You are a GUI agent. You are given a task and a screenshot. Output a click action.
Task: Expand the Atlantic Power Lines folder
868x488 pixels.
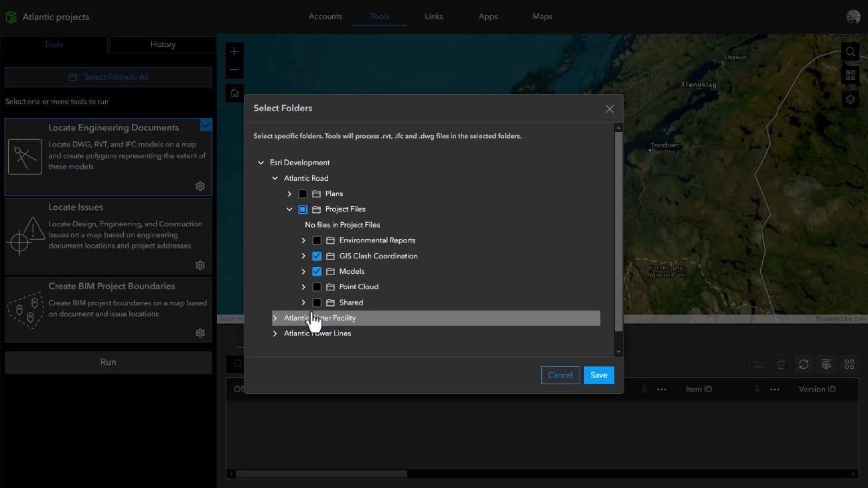click(274, 333)
